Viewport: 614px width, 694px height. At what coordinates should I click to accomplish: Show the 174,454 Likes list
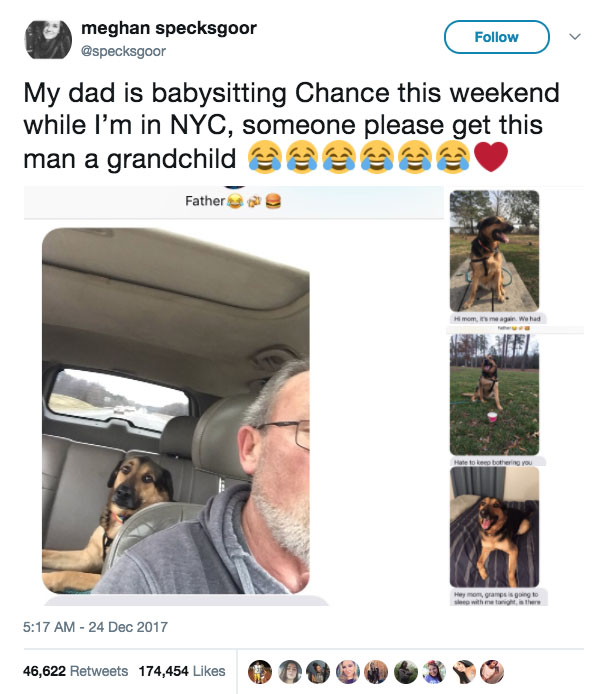pyautogui.click(x=181, y=671)
